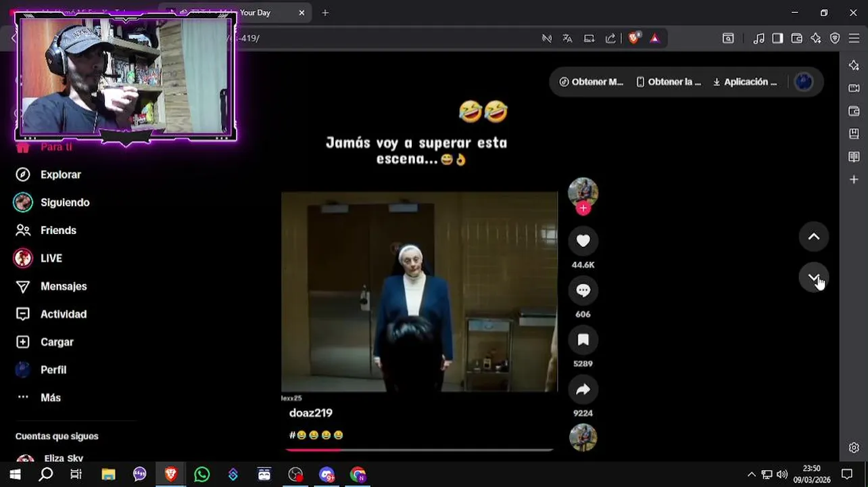Open the sound disc below share count

tap(583, 437)
